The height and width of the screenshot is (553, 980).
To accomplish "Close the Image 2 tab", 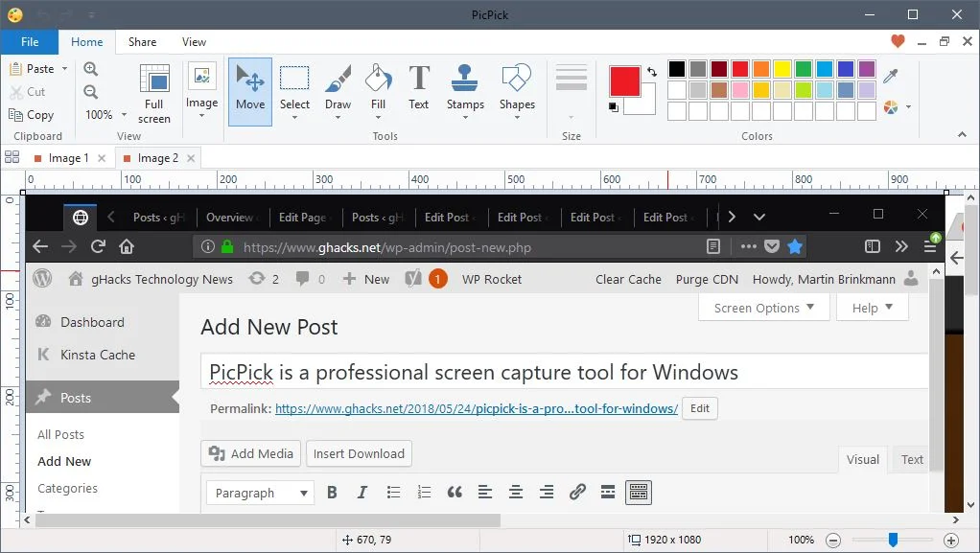I will pyautogui.click(x=191, y=158).
